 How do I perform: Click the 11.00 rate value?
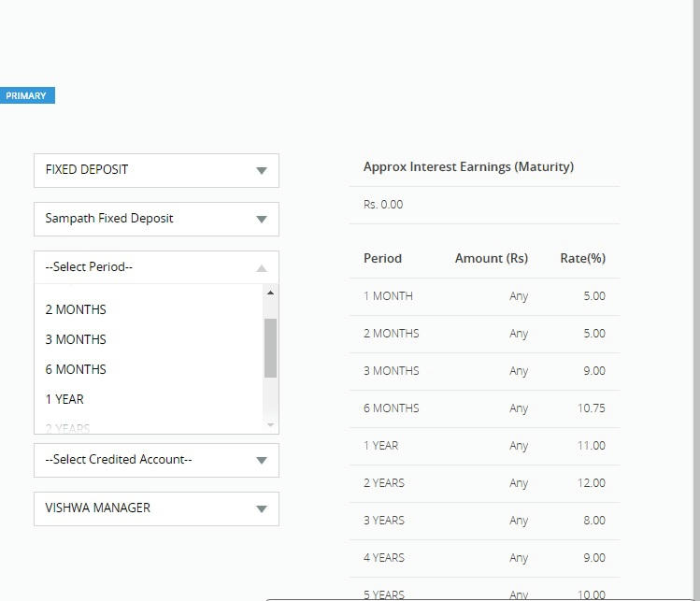591,446
